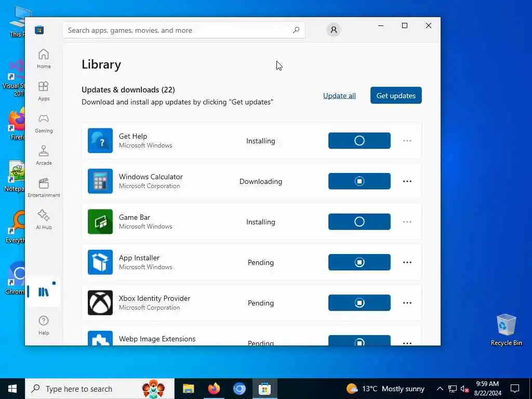The image size is (532, 399).
Task: Stop the Windows Calculator download
Action: coord(360,181)
